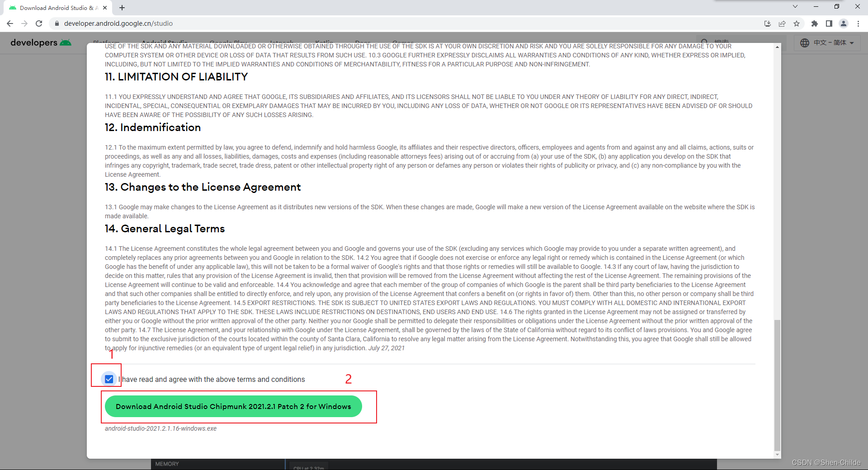Click the date text July 27, 2021
868x470 pixels.
[x=387, y=348]
